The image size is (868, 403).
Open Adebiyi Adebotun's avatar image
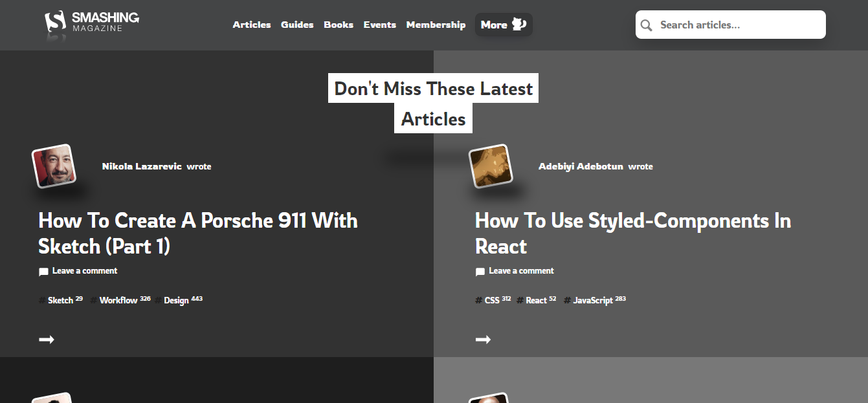point(491,166)
